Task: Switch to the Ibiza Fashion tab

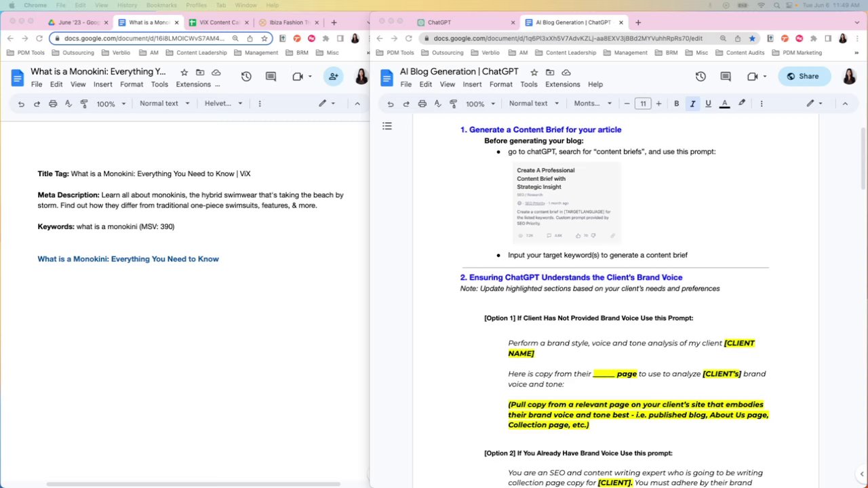Action: [x=288, y=22]
